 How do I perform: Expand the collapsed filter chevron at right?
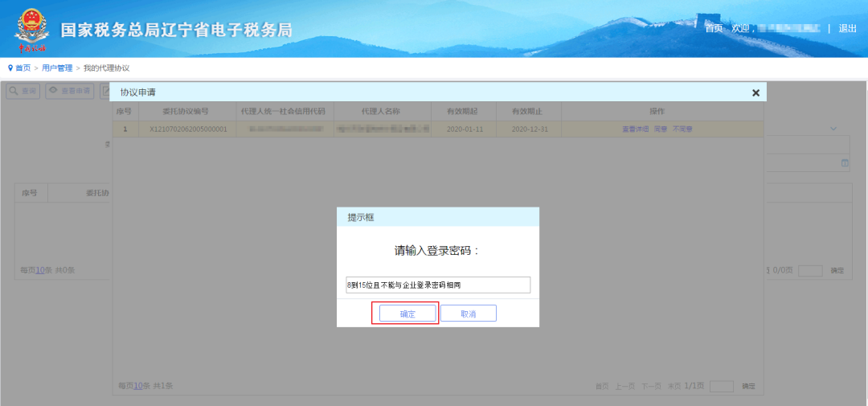point(833,129)
